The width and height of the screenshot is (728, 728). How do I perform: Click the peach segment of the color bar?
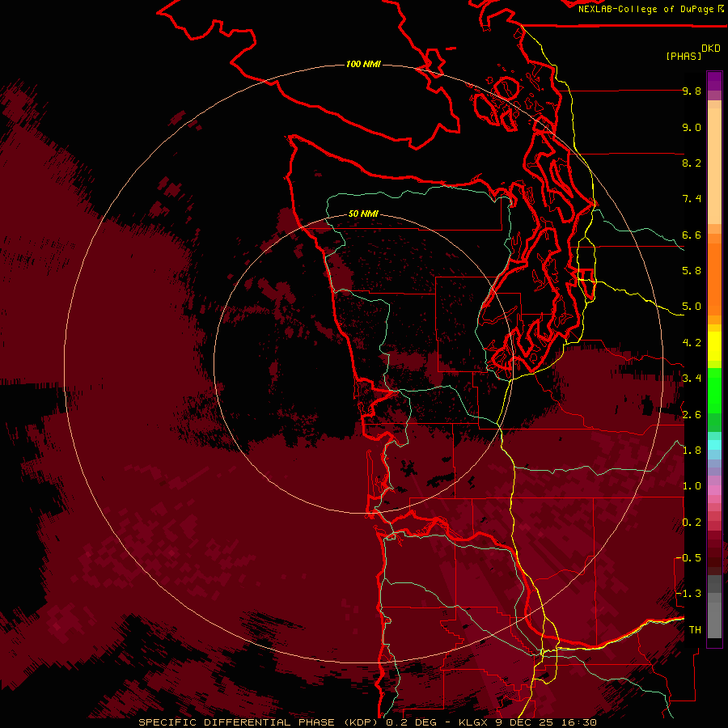(714, 166)
